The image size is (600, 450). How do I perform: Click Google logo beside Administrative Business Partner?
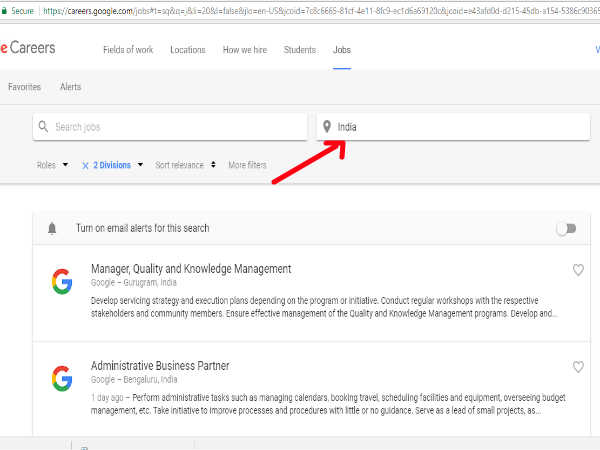[62, 378]
